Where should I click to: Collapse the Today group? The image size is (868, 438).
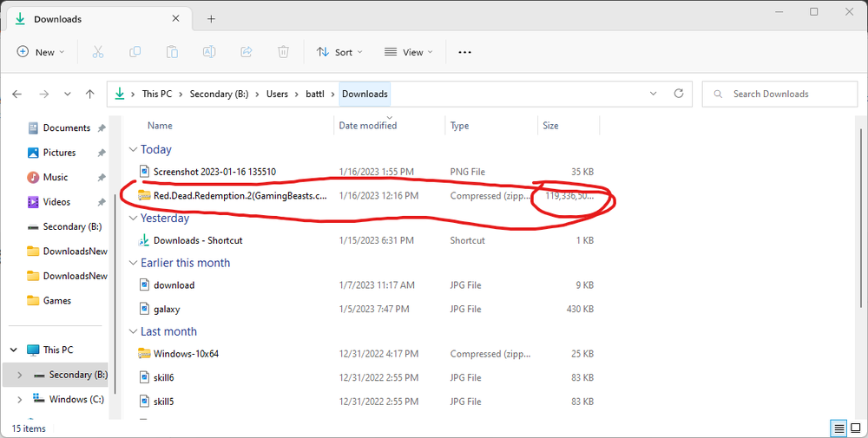[133, 149]
